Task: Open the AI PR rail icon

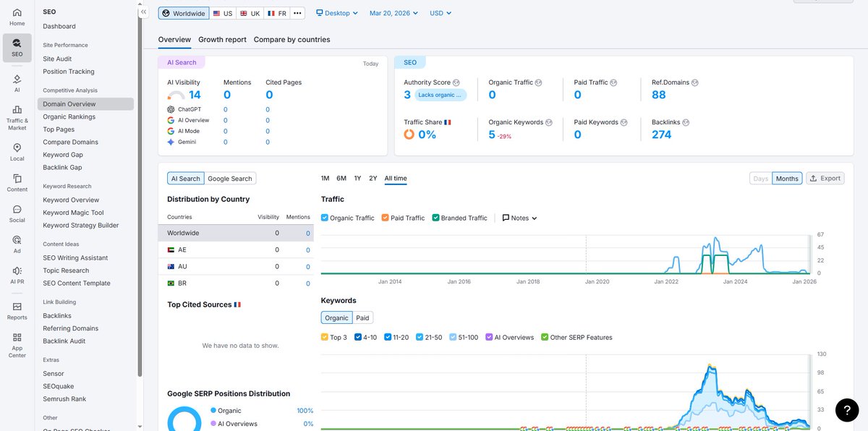Action: coord(17,275)
